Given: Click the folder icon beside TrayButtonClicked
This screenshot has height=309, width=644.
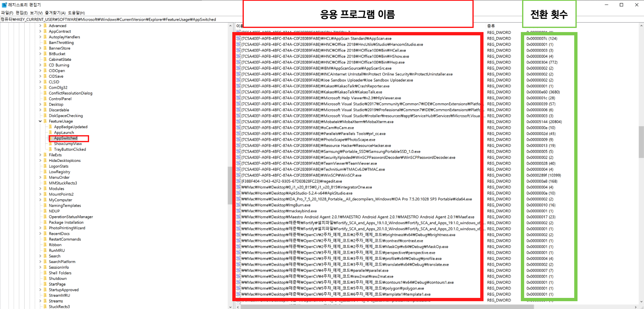Looking at the screenshot, I should (51, 150).
